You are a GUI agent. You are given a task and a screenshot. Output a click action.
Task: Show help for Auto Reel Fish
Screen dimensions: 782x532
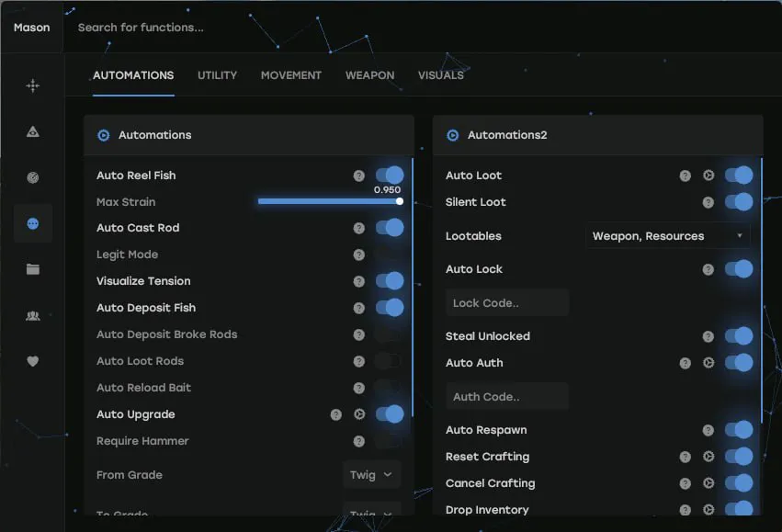tap(359, 175)
